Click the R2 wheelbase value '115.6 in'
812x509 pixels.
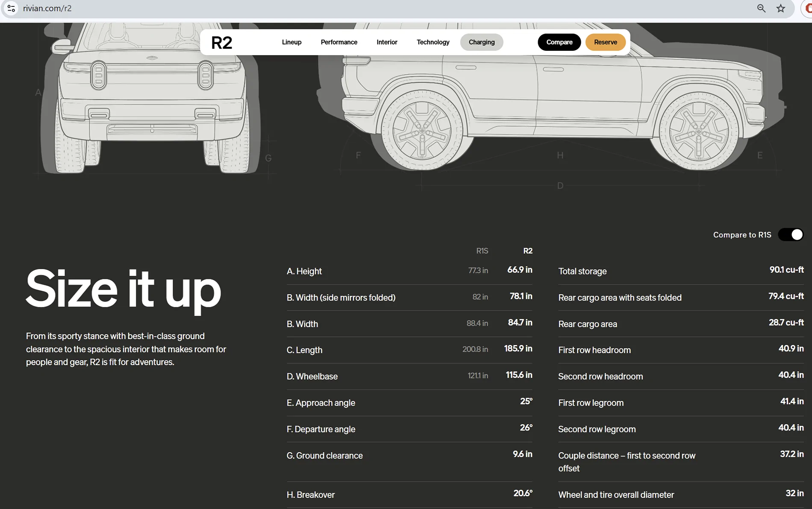tap(519, 375)
